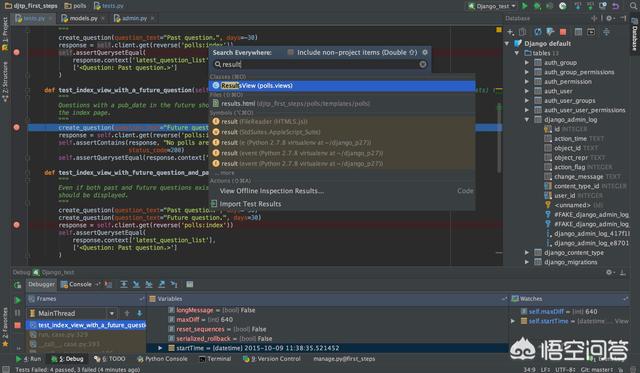Image resolution: width=640 pixels, height=373 pixels.
Task: Clear the Search Everywhere text field
Action: pos(423,64)
